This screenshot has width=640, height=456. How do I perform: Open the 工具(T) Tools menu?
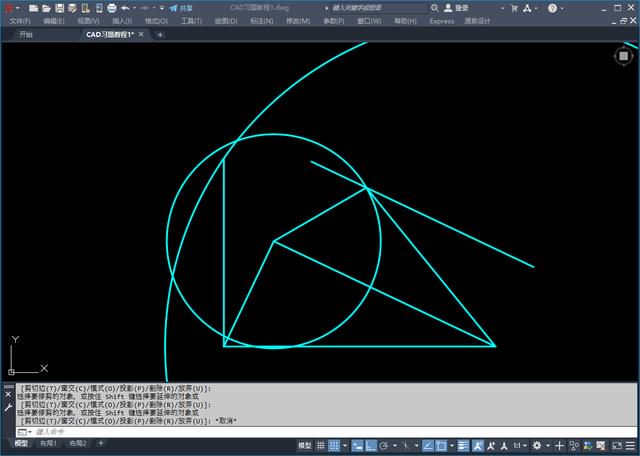191,21
